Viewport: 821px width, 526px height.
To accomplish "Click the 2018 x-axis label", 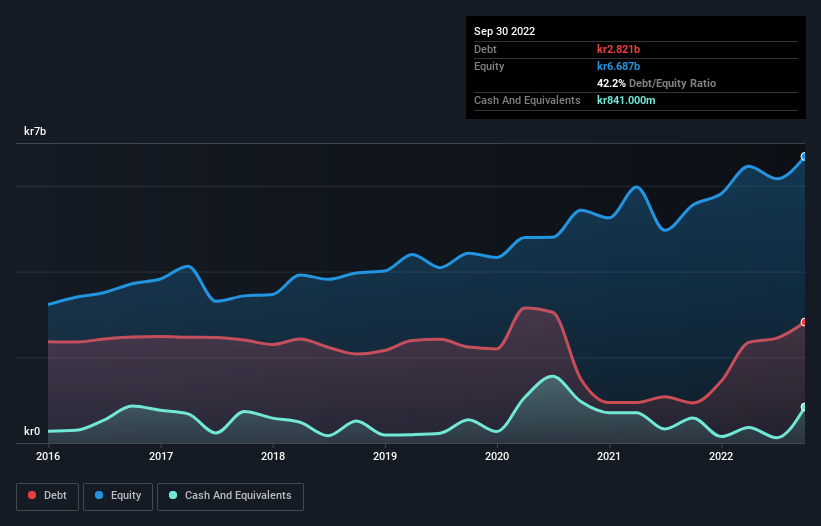I will coord(273,456).
